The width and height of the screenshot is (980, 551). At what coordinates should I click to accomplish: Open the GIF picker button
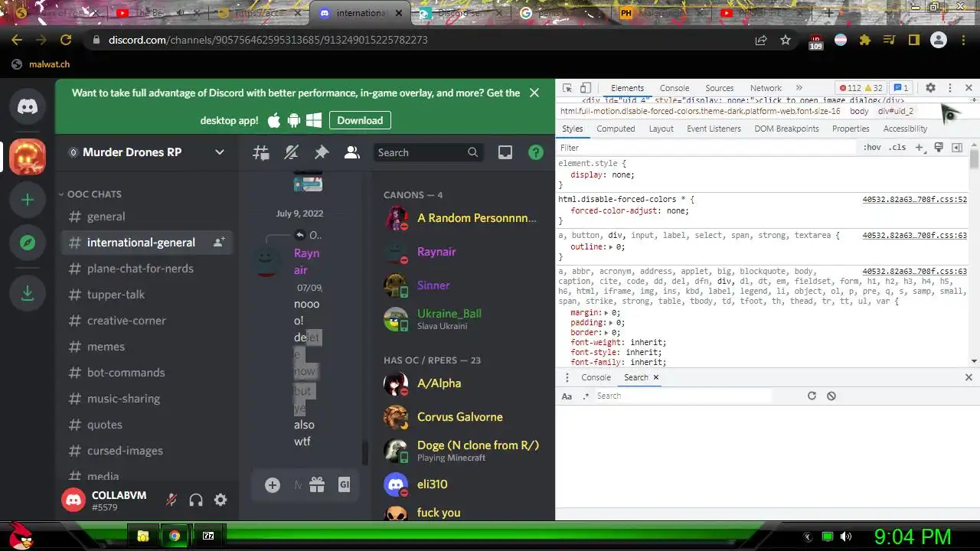pos(344,484)
